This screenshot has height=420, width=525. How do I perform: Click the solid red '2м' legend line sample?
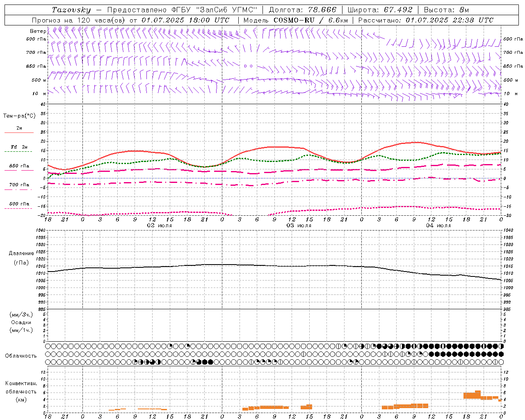[x=19, y=133]
